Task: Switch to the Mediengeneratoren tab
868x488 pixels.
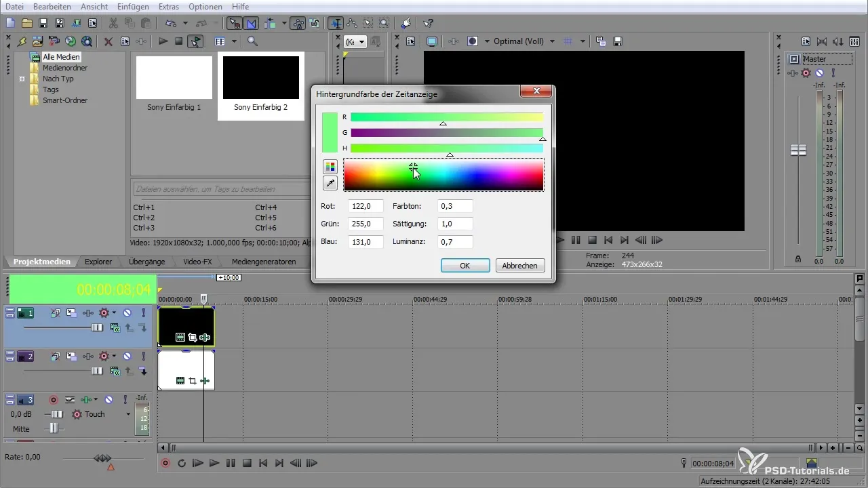Action: [264, 261]
